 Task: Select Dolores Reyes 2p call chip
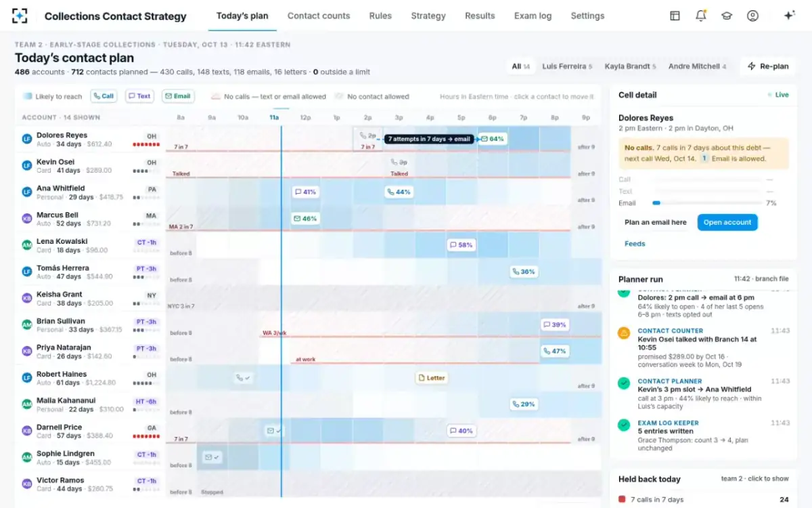[x=369, y=135]
